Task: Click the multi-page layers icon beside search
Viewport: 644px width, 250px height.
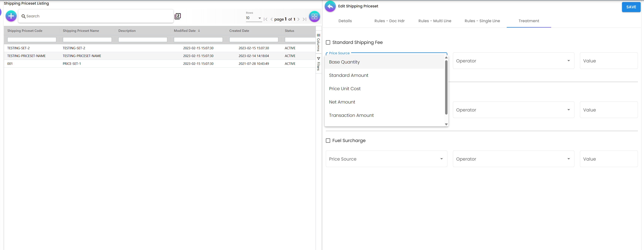Action: point(177,16)
